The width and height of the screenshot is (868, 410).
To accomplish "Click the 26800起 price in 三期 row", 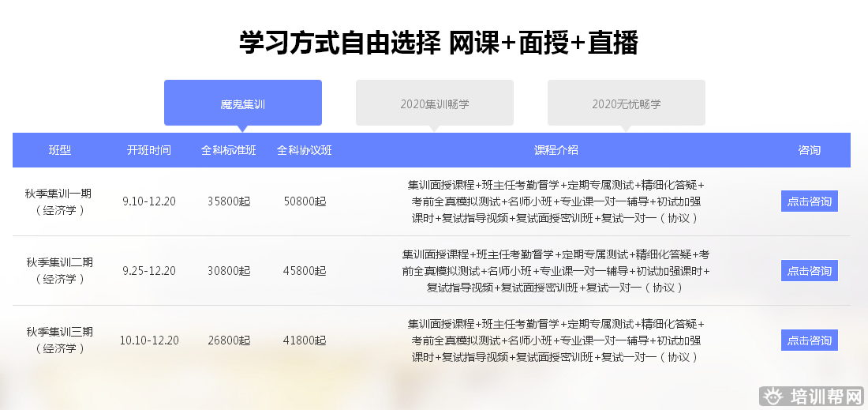I will click(x=229, y=340).
